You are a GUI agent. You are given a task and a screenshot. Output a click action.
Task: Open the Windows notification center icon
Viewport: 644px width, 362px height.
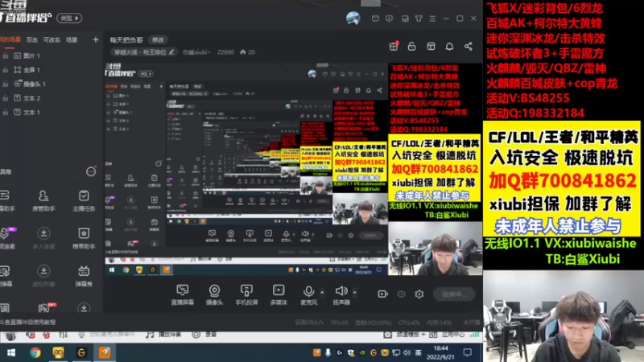click(468, 352)
